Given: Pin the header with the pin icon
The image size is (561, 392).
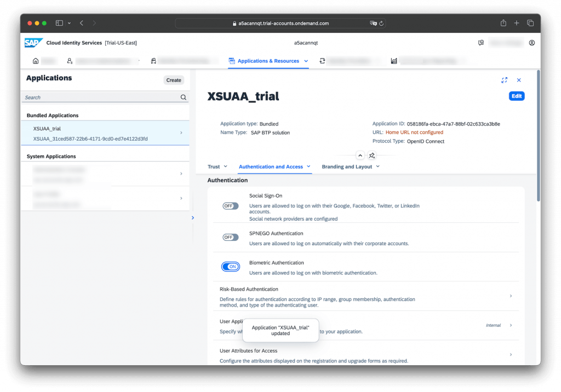Looking at the screenshot, I should 372,155.
